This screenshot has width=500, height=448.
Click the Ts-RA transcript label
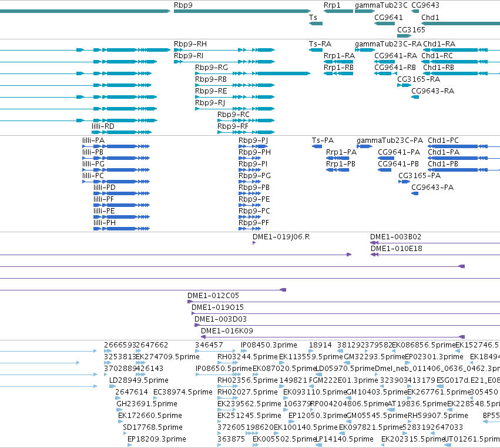pyautogui.click(x=320, y=44)
